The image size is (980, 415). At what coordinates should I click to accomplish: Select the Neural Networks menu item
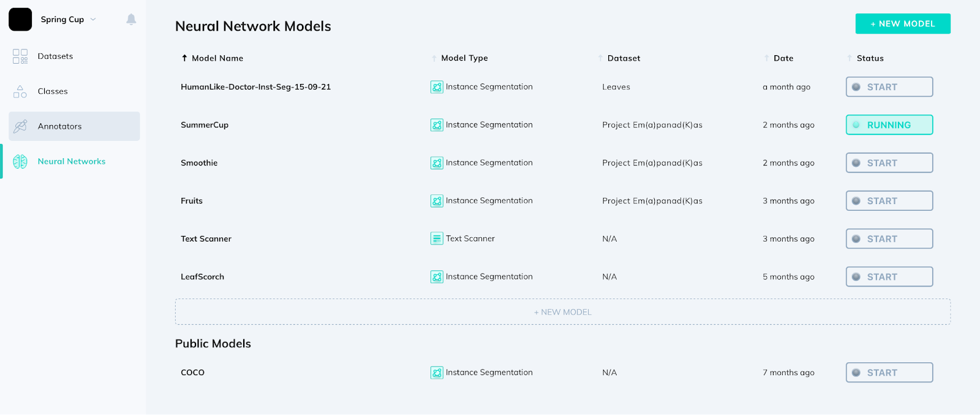pyautogui.click(x=71, y=161)
